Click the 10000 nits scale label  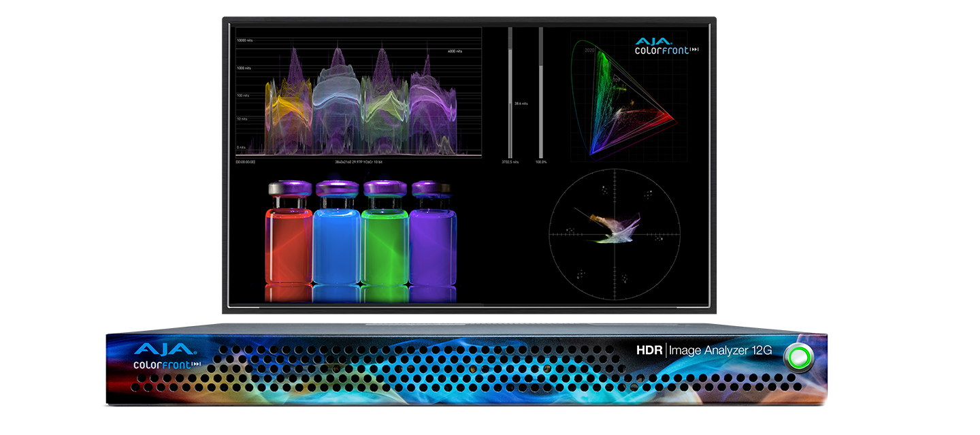pyautogui.click(x=246, y=40)
